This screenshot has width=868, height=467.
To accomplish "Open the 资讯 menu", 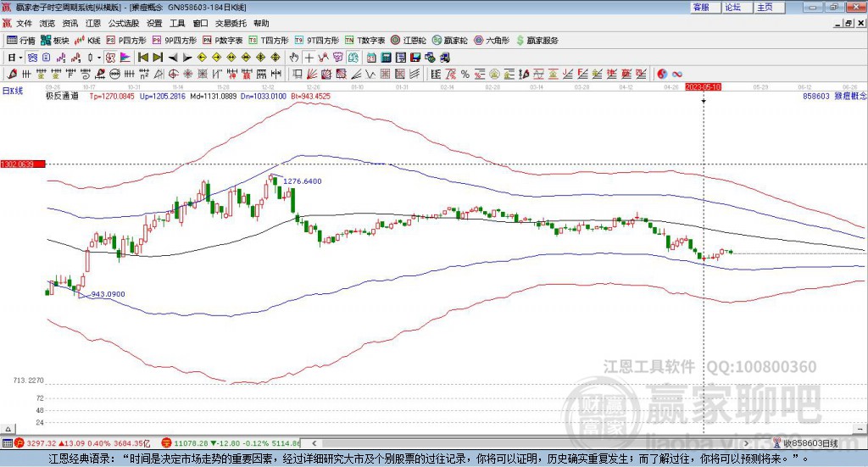I will (x=70, y=23).
